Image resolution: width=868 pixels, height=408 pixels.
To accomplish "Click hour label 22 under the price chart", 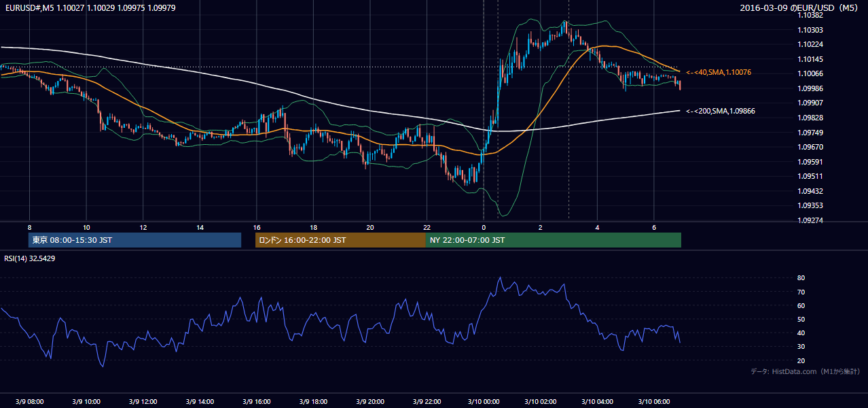I will click(x=427, y=227).
